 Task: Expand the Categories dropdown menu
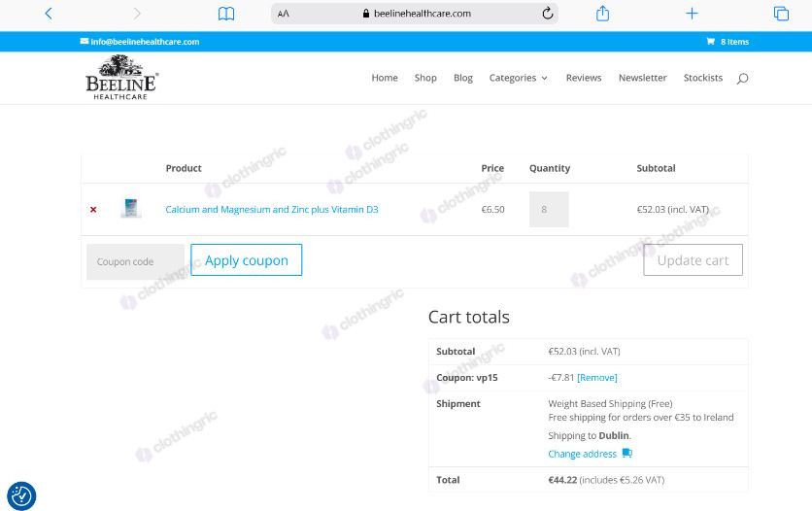[x=518, y=78]
